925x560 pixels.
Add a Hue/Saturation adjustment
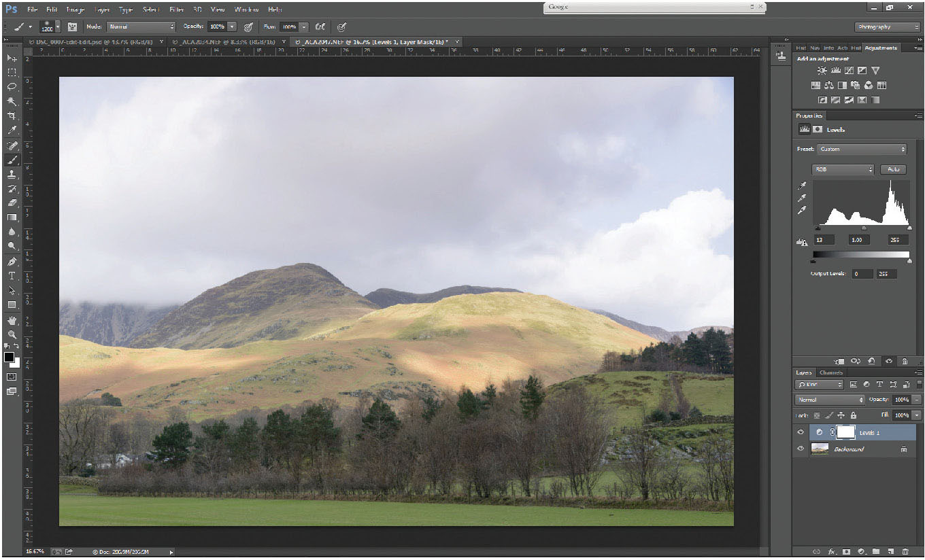[815, 86]
